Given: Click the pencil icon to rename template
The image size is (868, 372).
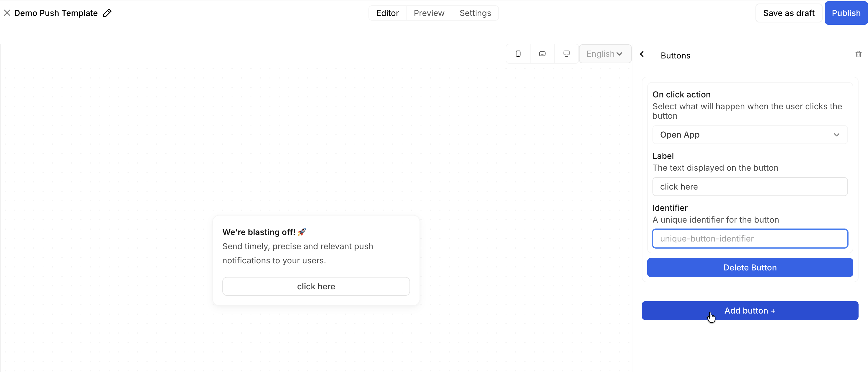Looking at the screenshot, I should coord(107,13).
